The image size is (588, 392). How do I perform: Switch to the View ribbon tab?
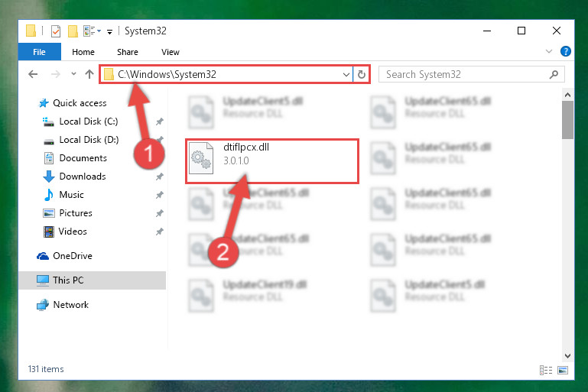171,52
